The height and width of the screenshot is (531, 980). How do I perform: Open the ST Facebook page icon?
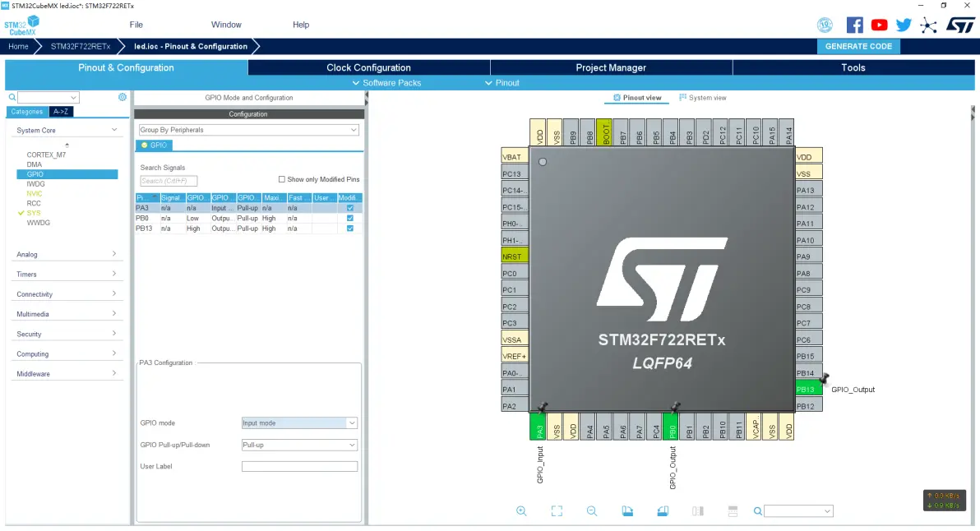pos(855,25)
